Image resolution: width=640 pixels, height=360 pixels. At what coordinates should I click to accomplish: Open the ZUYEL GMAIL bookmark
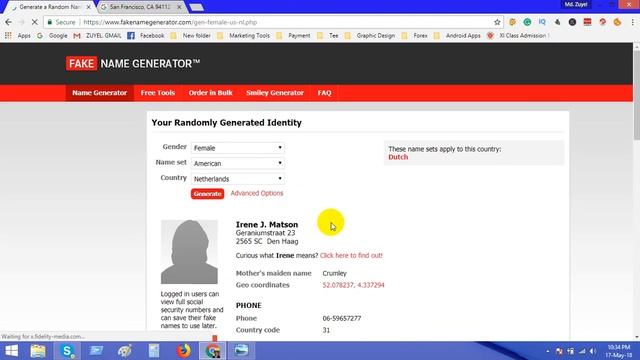click(98, 36)
